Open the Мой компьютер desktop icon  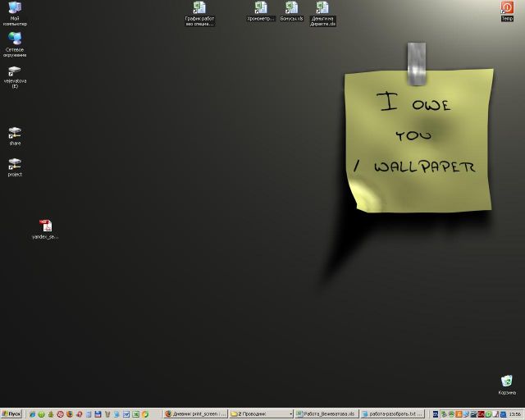[15, 13]
